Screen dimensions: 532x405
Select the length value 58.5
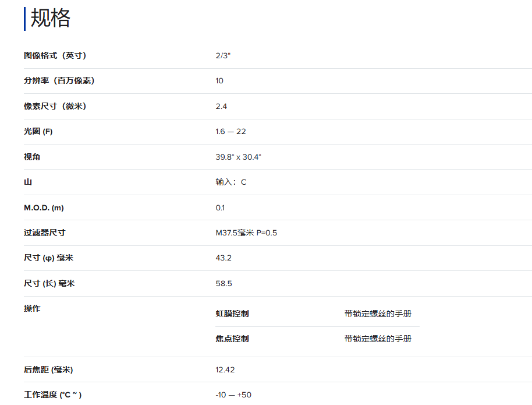point(224,283)
